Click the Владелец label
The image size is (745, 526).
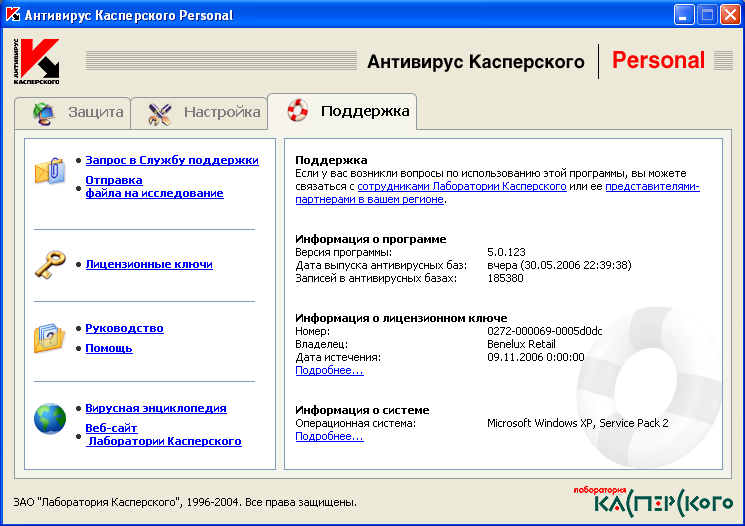[322, 344]
